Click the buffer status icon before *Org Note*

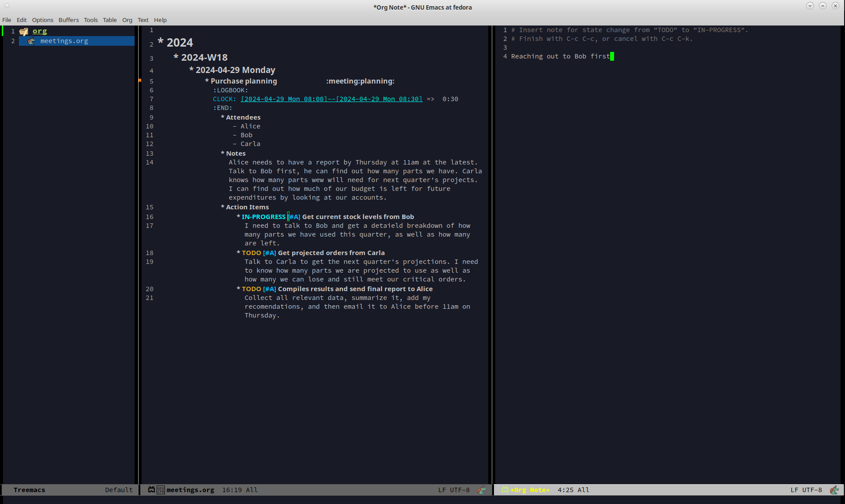click(505, 489)
